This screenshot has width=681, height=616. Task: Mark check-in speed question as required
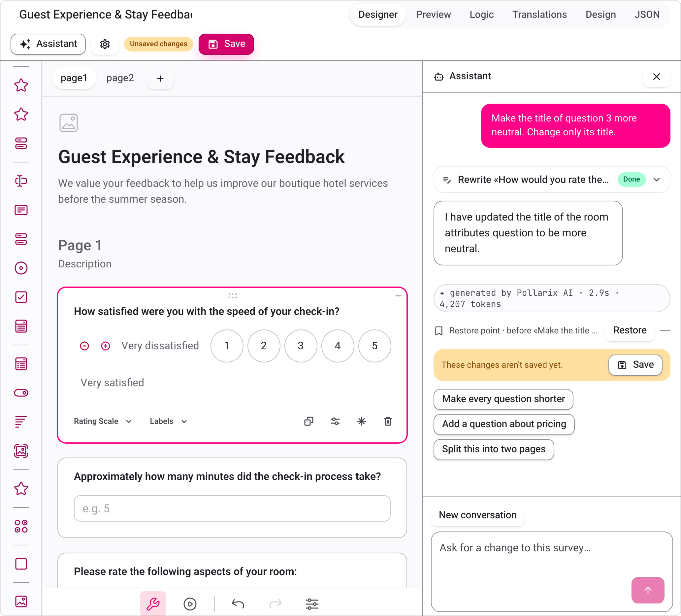pos(361,421)
